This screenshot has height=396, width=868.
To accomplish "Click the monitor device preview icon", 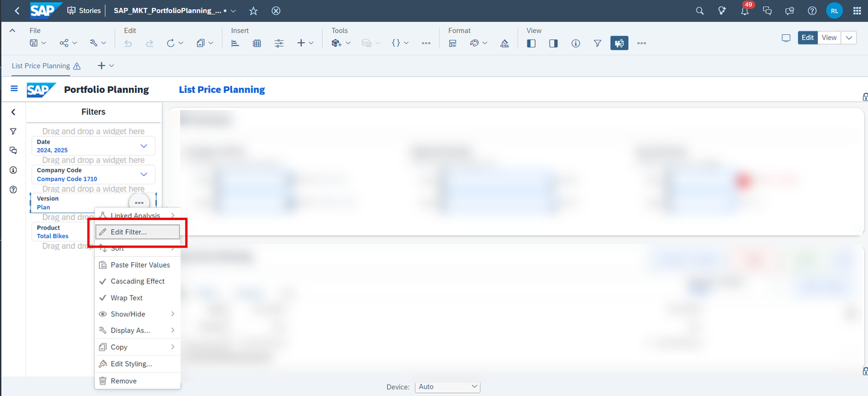I will 786,37.
